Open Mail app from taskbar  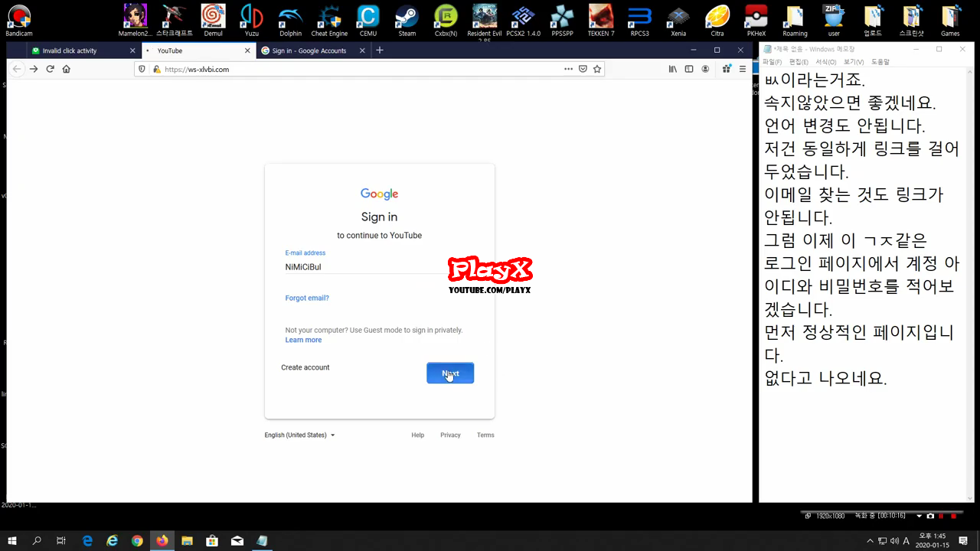(x=237, y=540)
